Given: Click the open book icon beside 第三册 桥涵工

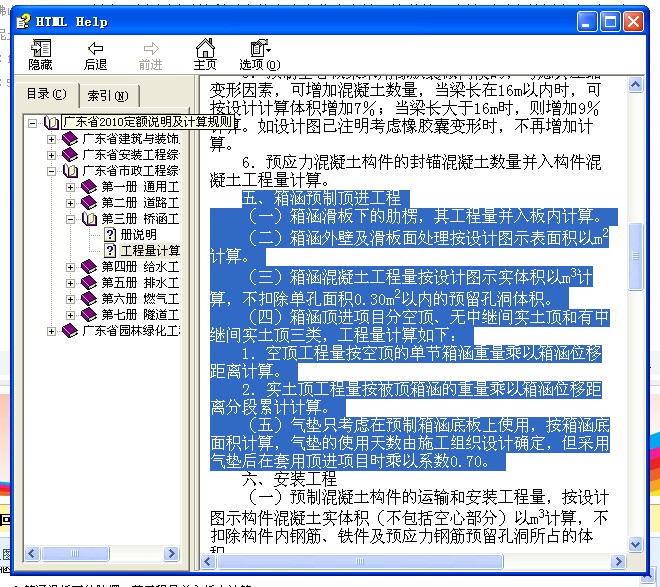Looking at the screenshot, I should 89,218.
